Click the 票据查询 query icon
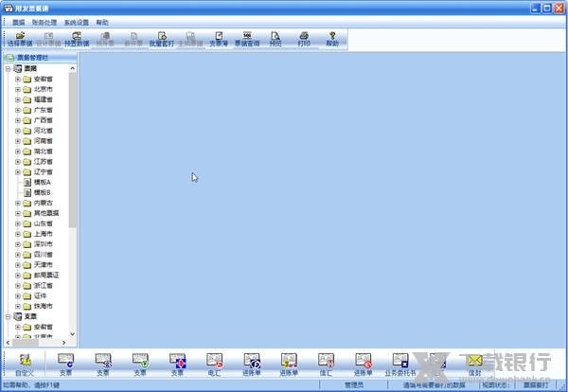The width and height of the screenshot is (568, 392). pos(247,39)
